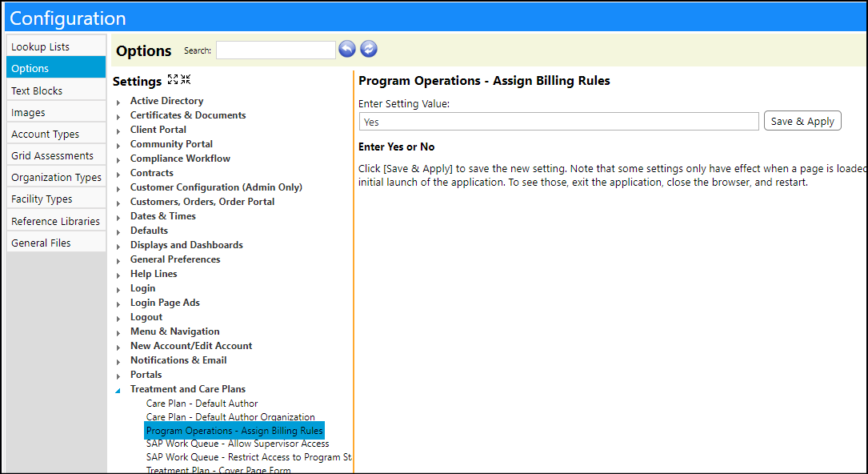This screenshot has height=474, width=868.
Task: Expand the Defaults node arrow
Action: [x=118, y=232]
